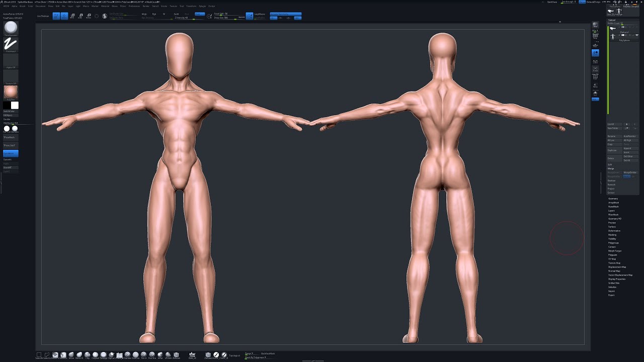Click the Z Intensity slider
Screen dimensions: 644x362
point(190,18)
